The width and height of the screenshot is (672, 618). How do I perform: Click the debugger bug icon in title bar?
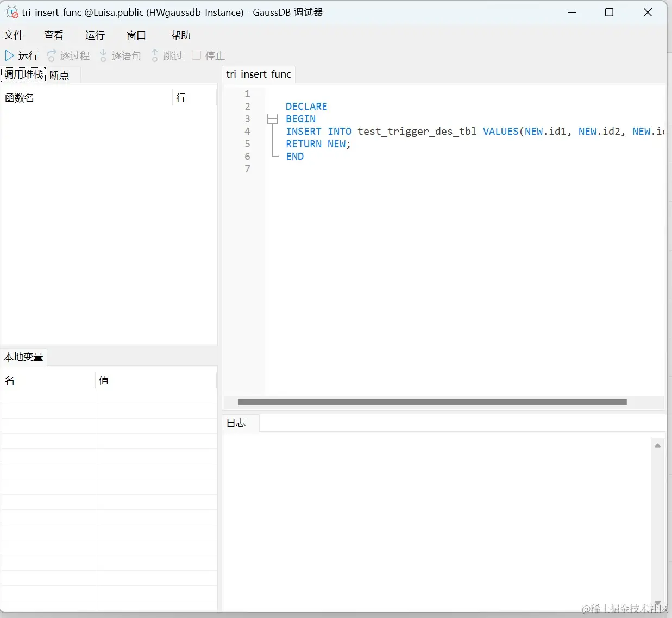[x=12, y=12]
